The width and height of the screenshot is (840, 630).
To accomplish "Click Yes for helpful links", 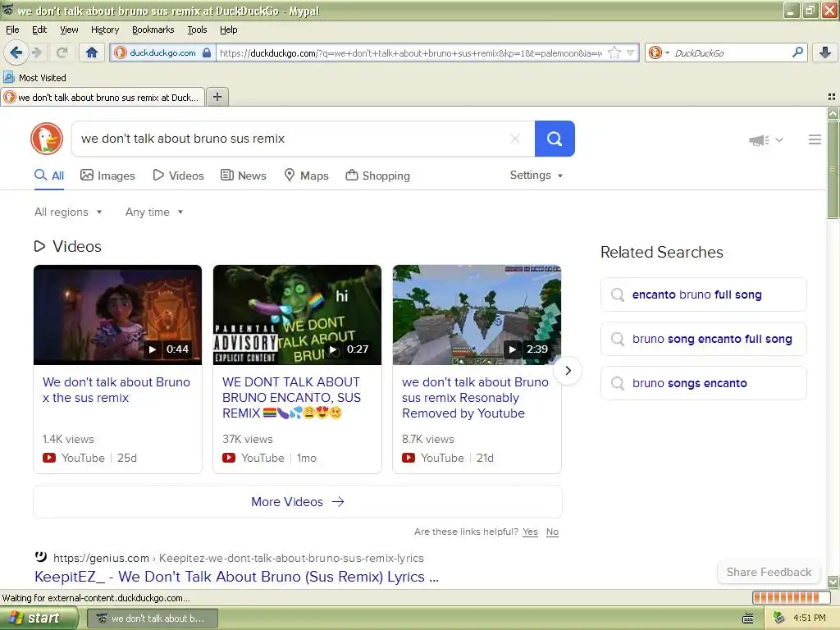I will pos(530,532).
